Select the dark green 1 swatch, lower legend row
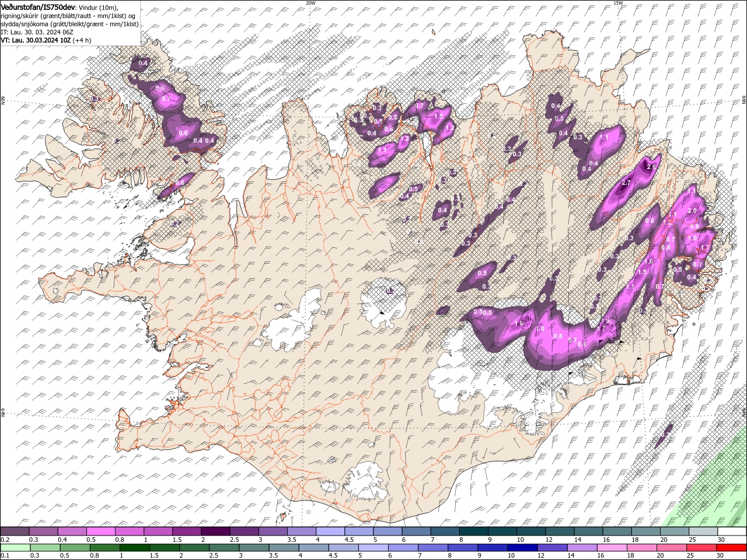747x560 pixels. tap(135, 548)
